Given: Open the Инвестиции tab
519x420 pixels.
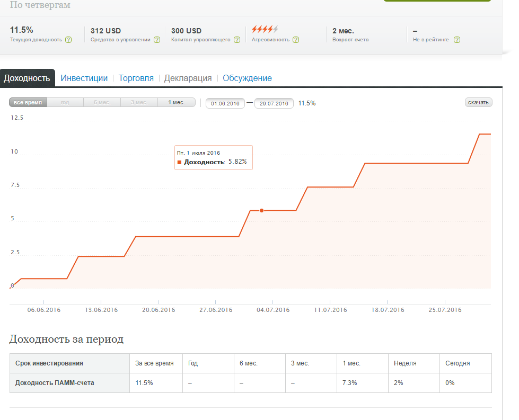Looking at the screenshot, I should click(x=84, y=78).
